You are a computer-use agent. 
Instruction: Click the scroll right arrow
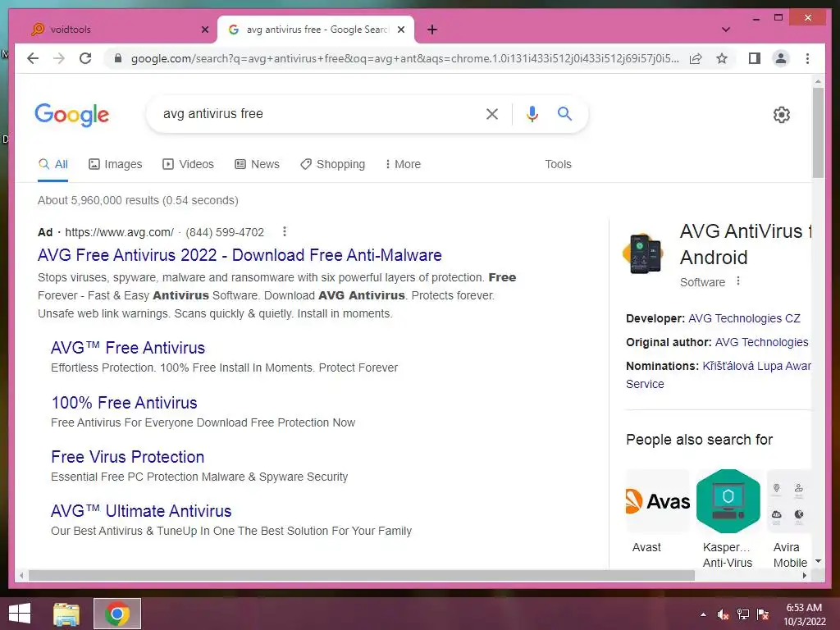pos(805,575)
